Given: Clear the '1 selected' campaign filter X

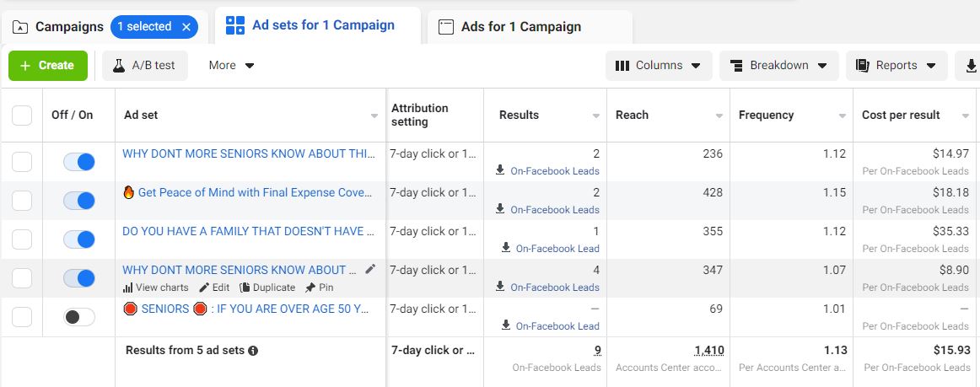Looking at the screenshot, I should point(186,27).
